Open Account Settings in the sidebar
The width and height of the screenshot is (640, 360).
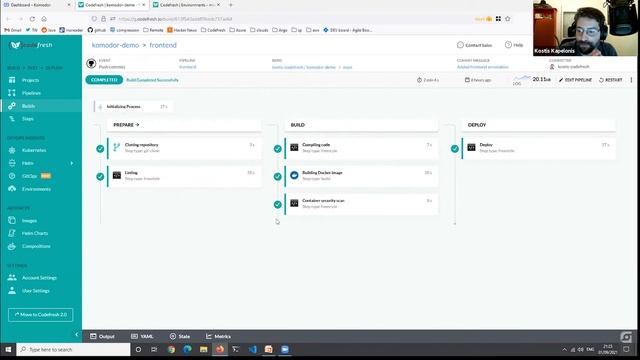[x=39, y=278]
